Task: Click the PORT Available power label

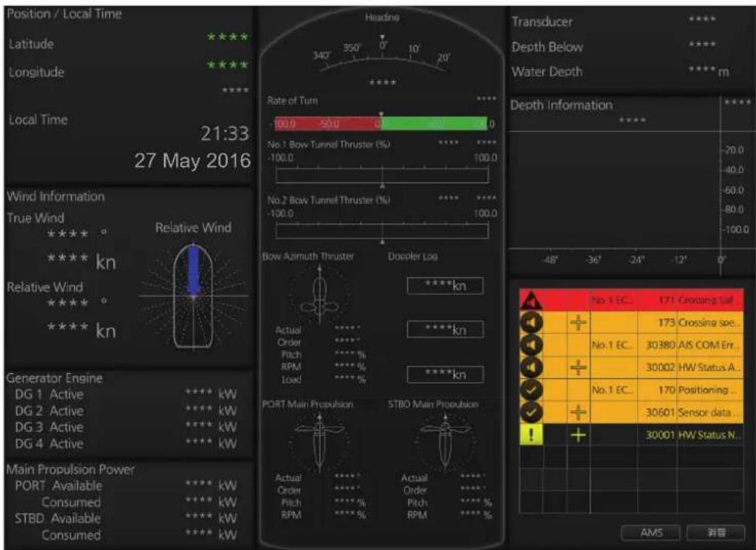Action: (58, 485)
